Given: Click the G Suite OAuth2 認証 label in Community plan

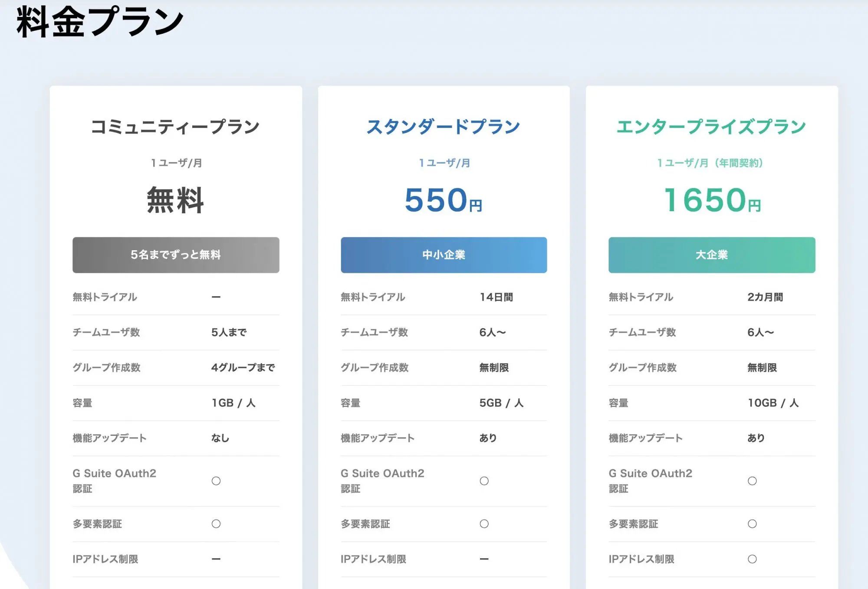Looking at the screenshot, I should pyautogui.click(x=115, y=481).
